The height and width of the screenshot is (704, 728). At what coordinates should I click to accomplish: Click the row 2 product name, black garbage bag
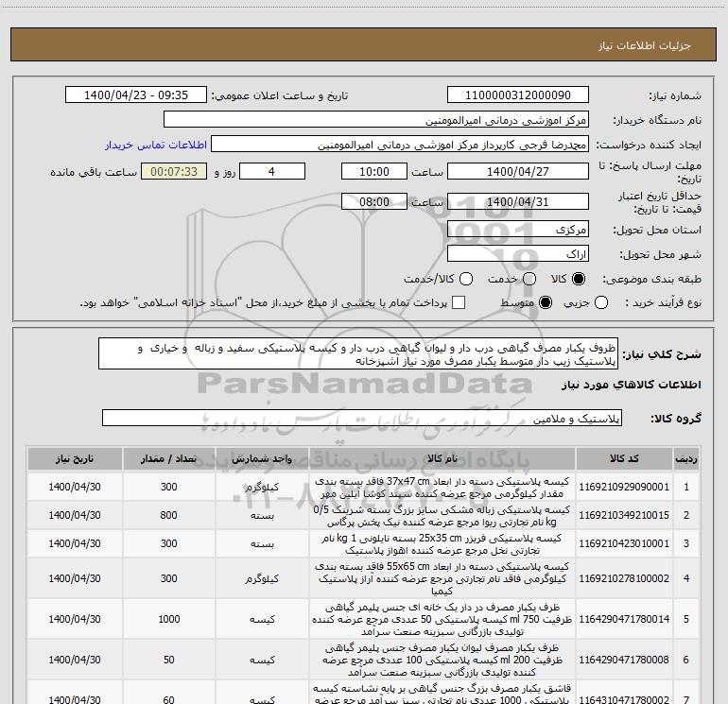[x=442, y=516]
